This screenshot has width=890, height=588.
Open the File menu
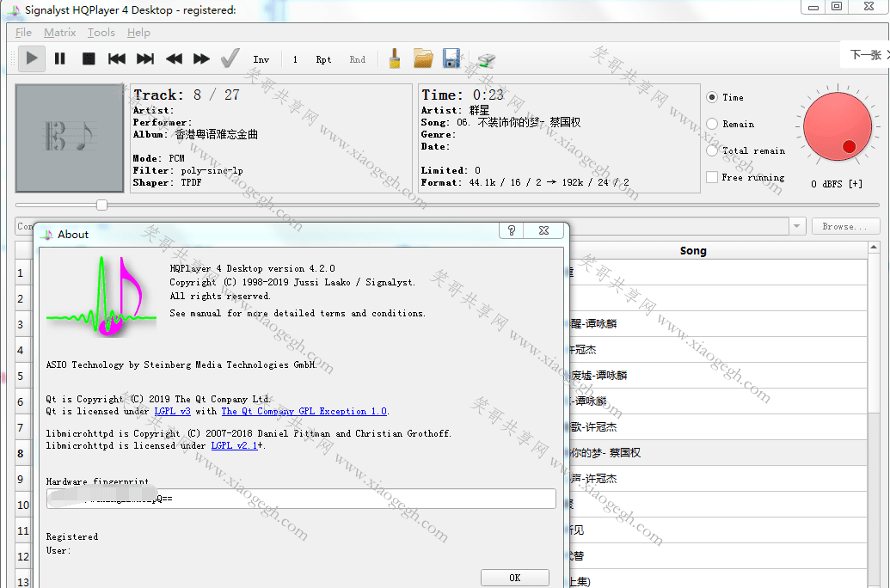pos(23,33)
